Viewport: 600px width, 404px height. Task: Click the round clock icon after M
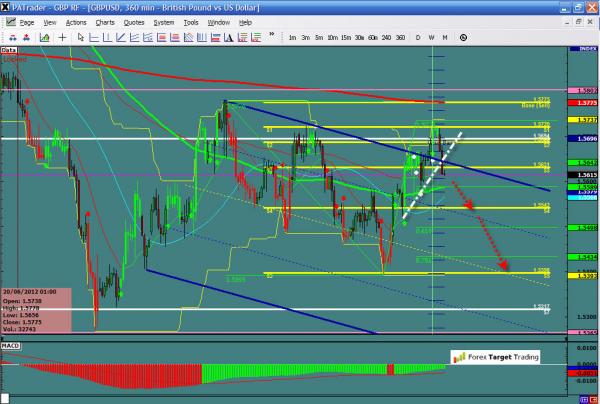[462, 37]
